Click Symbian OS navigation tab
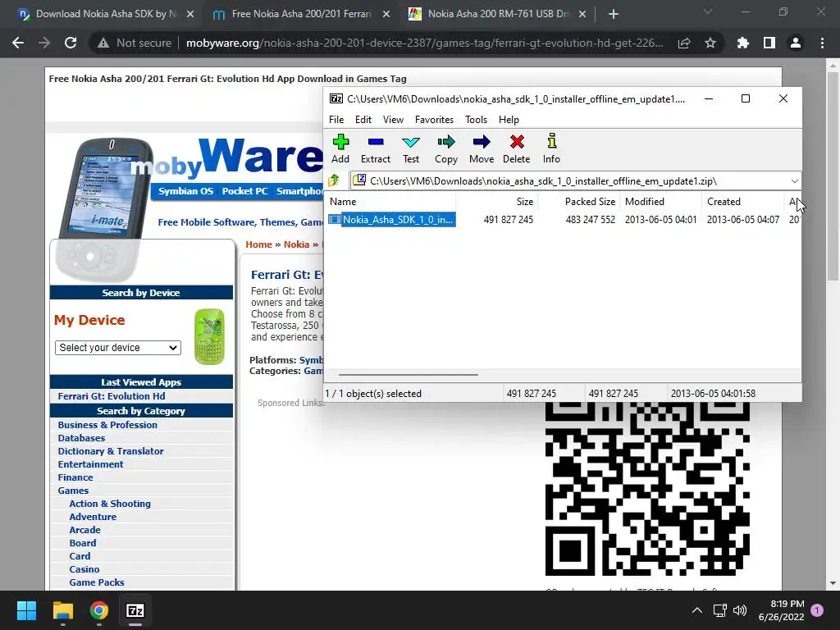840x630 pixels. 185,191
